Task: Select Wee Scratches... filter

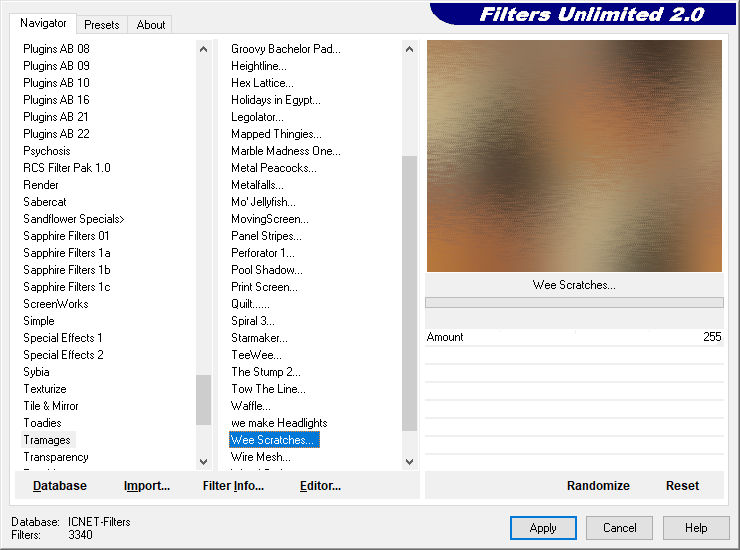Action: pyautogui.click(x=274, y=440)
